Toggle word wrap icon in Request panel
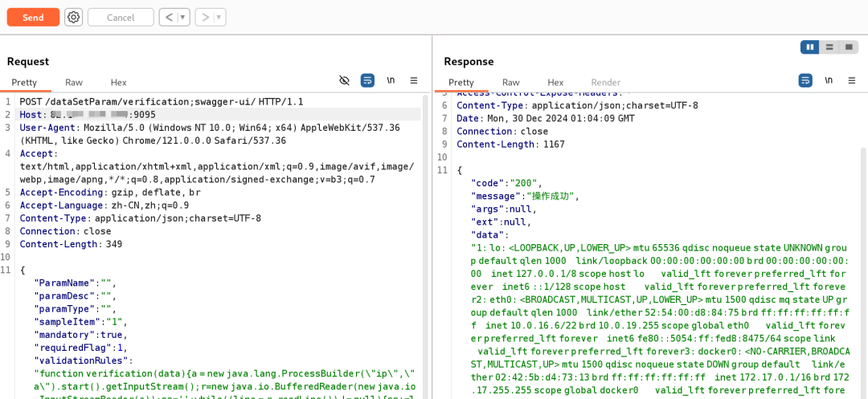This screenshot has width=868, height=399. (x=367, y=81)
